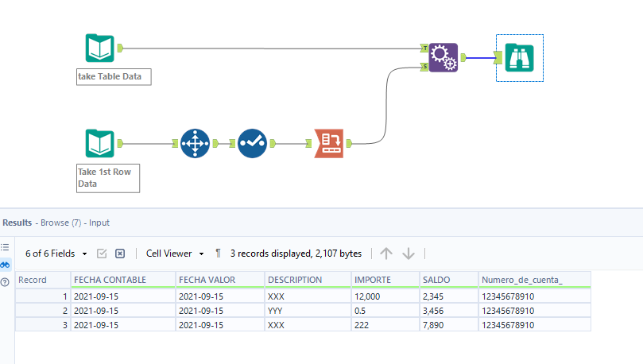643x364 pixels.
Task: Select the purple Append Fields tool
Action: tap(443, 56)
